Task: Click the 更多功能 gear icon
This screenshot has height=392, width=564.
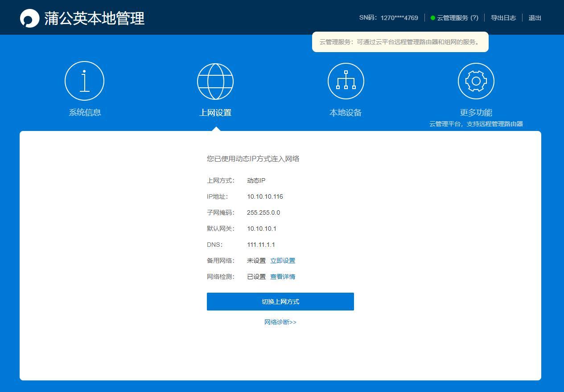Action: (x=476, y=81)
